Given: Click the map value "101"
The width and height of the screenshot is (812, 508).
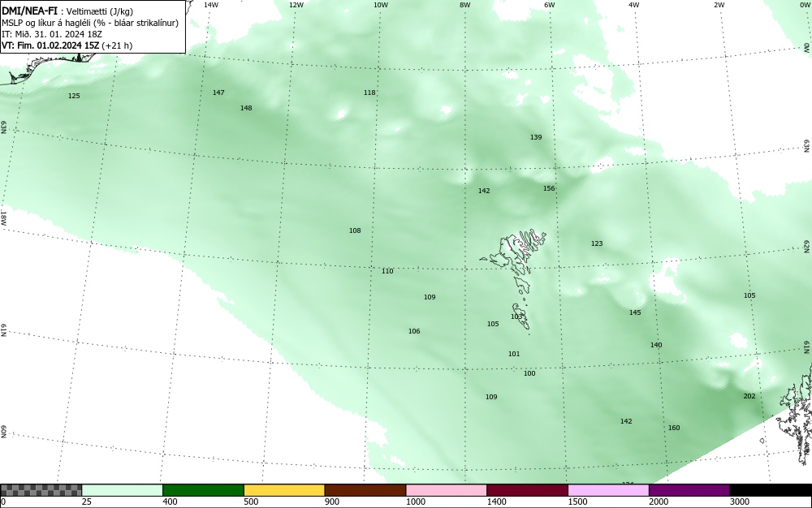Looking at the screenshot, I should coord(514,354).
